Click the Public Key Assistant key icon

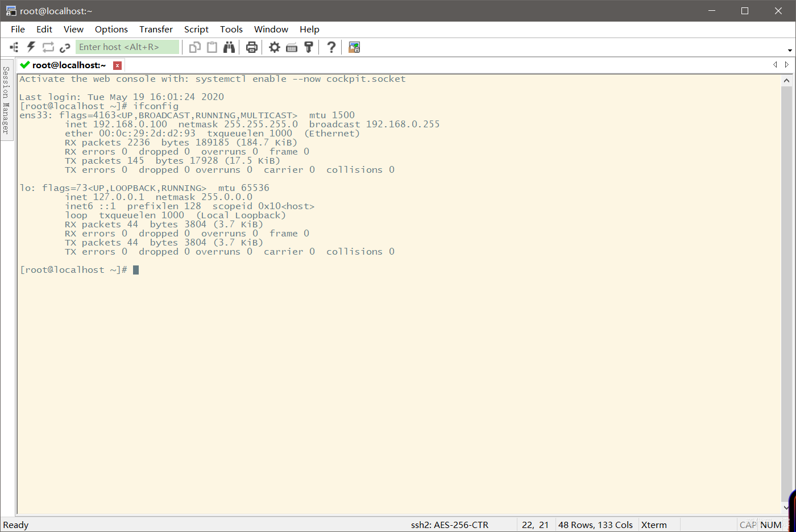(x=309, y=47)
